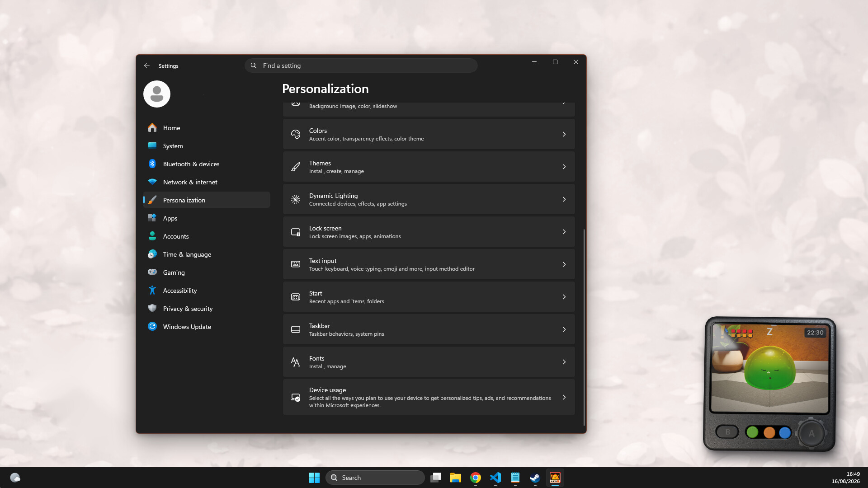Image resolution: width=868 pixels, height=488 pixels.
Task: Click the Gaming controller icon
Action: [x=152, y=272]
